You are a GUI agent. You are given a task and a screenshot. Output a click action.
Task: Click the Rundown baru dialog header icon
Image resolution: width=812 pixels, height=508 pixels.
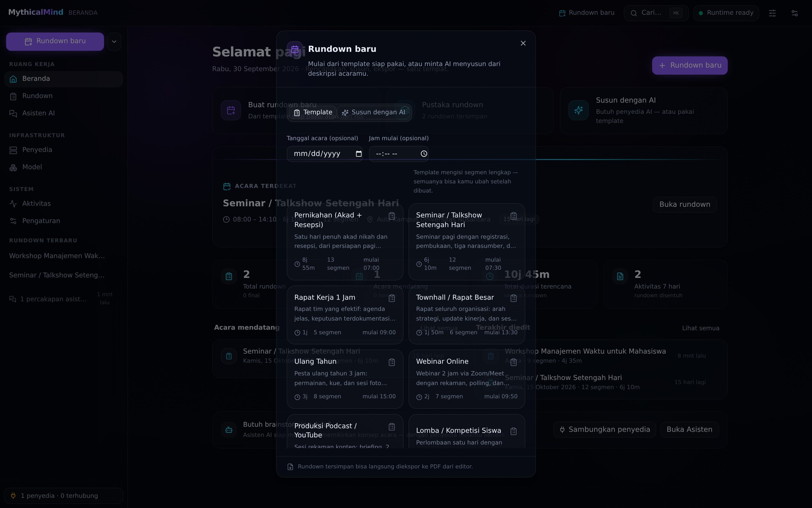pos(295,49)
